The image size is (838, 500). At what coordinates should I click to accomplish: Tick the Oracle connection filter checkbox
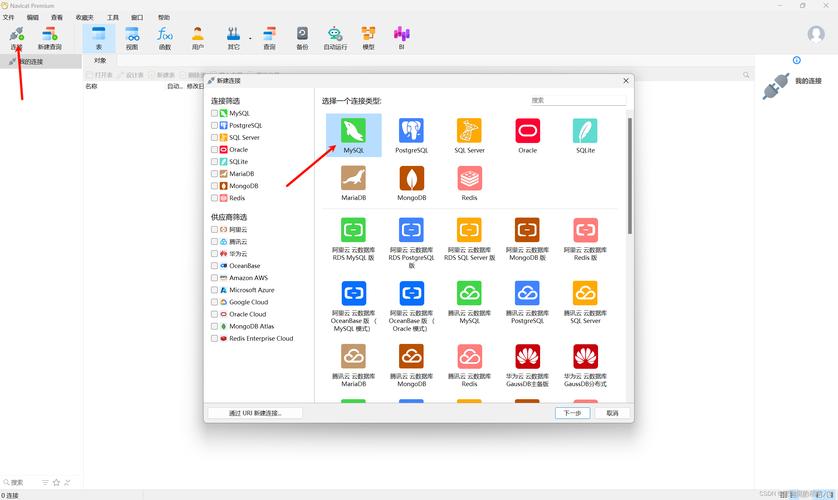pos(214,150)
